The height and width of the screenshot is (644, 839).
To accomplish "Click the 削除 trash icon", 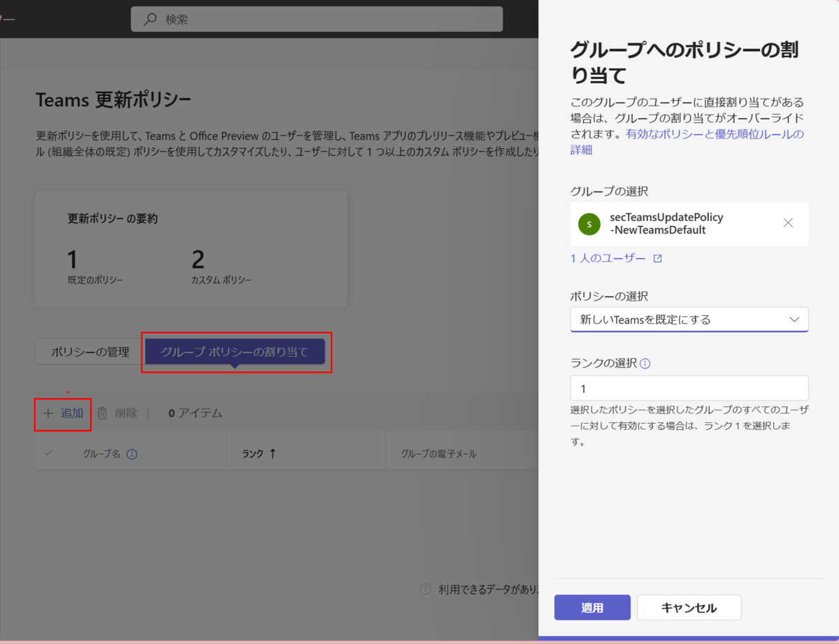I will point(102,413).
